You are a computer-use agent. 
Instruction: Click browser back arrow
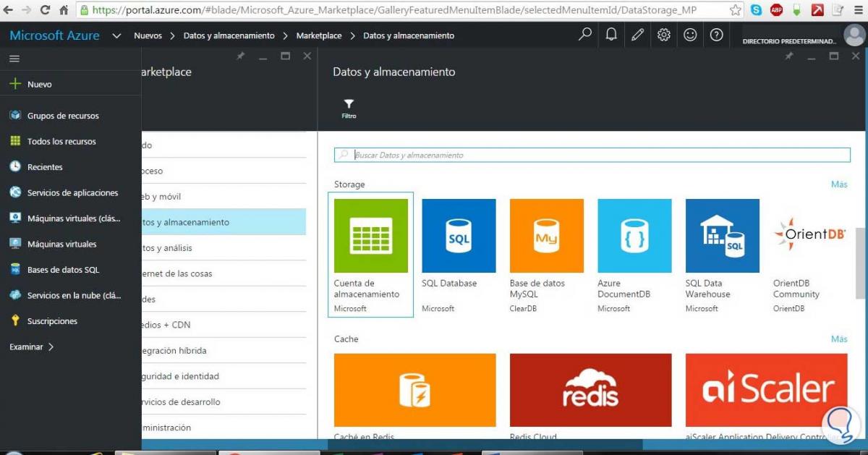tap(9, 10)
